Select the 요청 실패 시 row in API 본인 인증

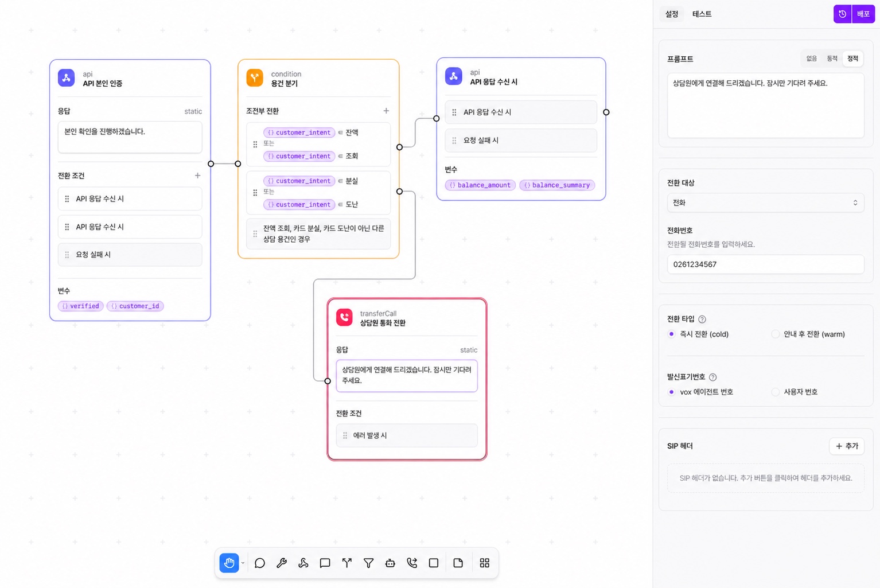tap(130, 255)
